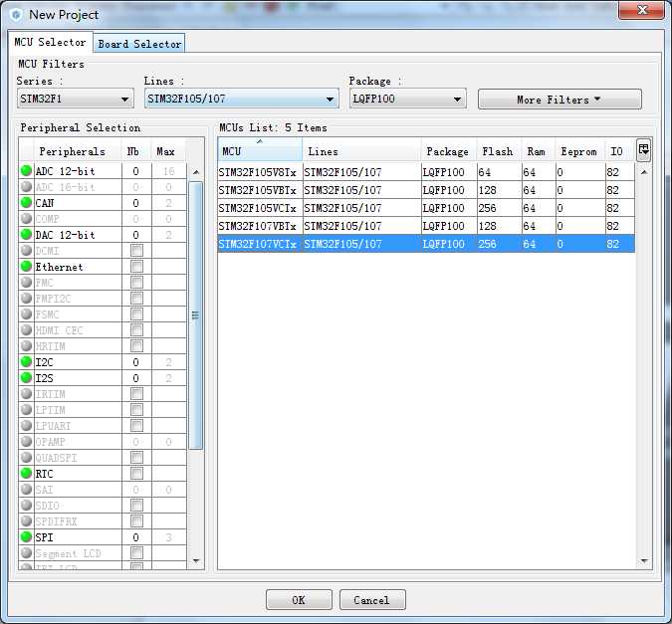This screenshot has height=624, width=672.
Task: Sort the list by the Eeprom column header
Action: (579, 151)
